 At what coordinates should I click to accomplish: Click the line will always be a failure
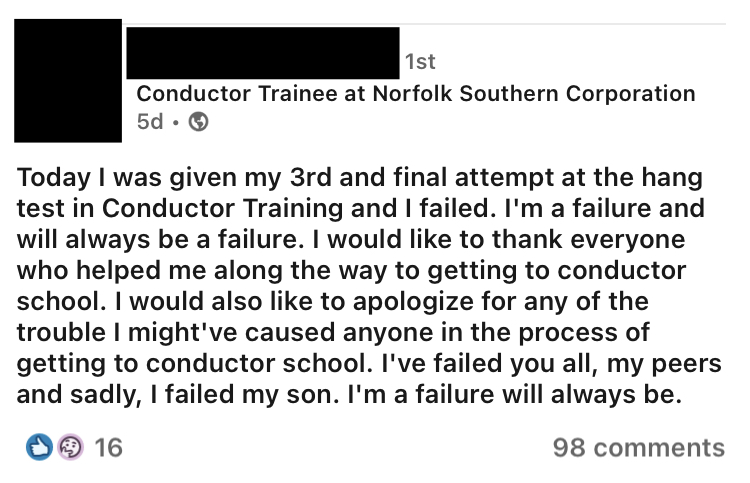[351, 240]
